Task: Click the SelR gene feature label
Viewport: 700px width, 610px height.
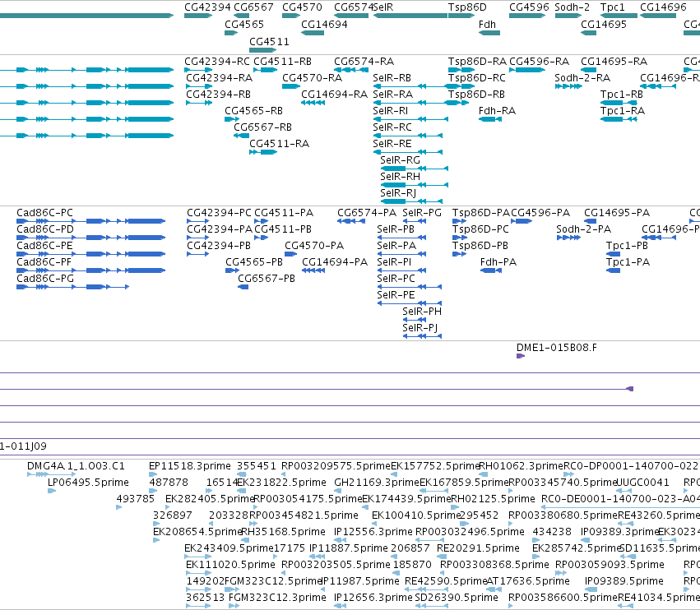Action: click(383, 7)
